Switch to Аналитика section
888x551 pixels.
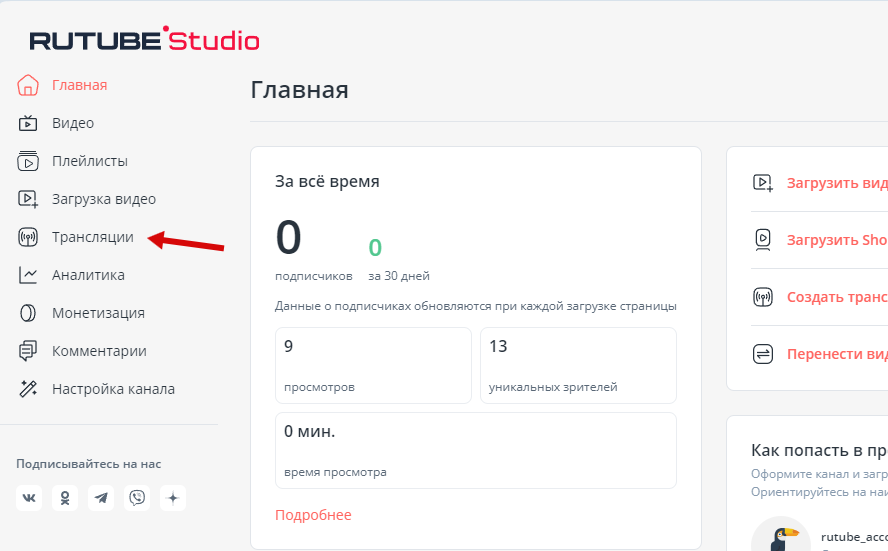click(88, 275)
